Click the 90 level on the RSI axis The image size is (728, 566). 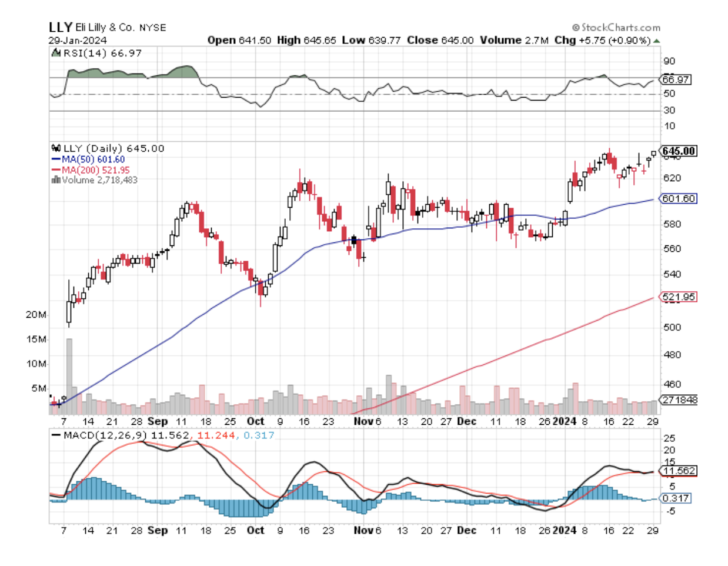tap(669, 61)
